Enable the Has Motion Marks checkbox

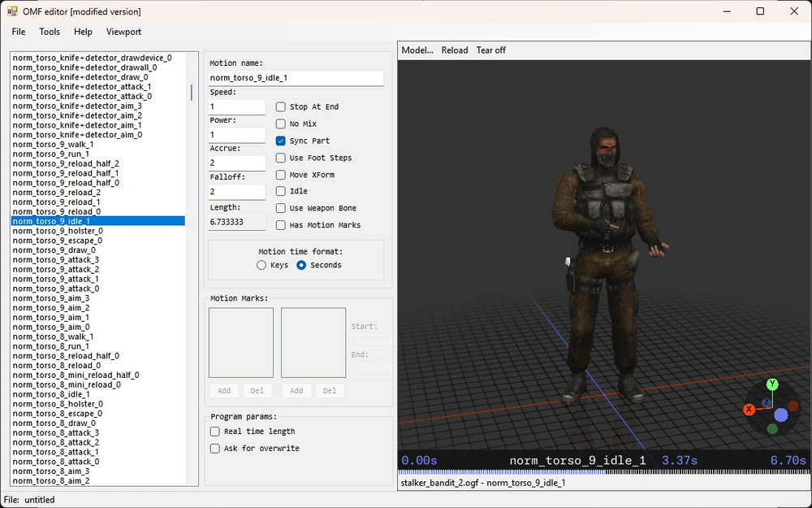(x=281, y=225)
